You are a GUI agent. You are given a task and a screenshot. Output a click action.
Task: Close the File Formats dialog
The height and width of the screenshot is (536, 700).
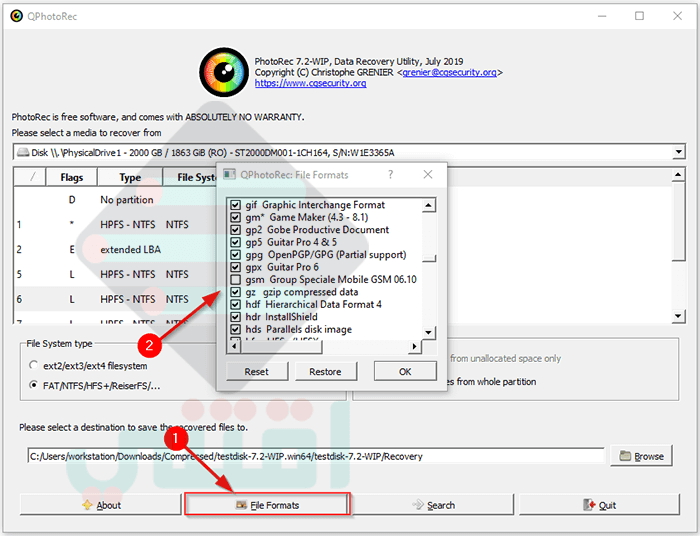click(x=428, y=175)
